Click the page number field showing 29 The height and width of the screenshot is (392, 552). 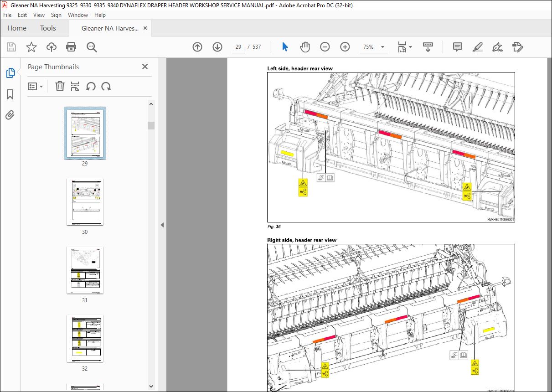(238, 47)
